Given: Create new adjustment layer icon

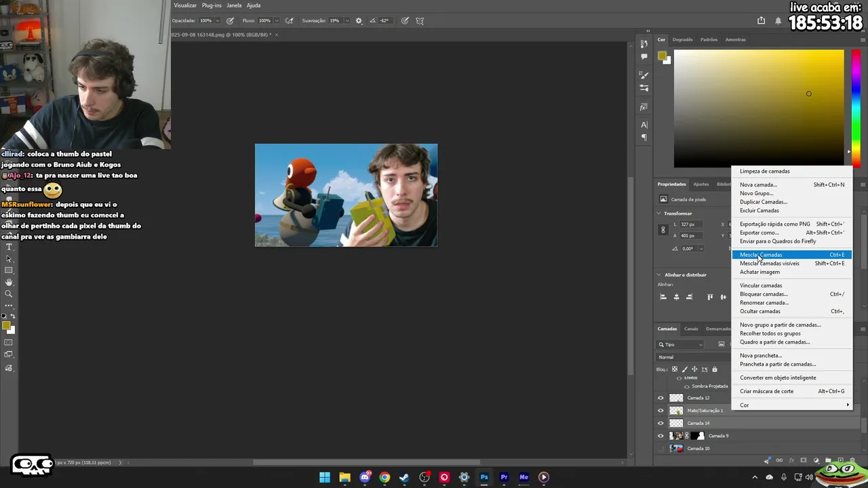Looking at the screenshot, I should (x=816, y=460).
